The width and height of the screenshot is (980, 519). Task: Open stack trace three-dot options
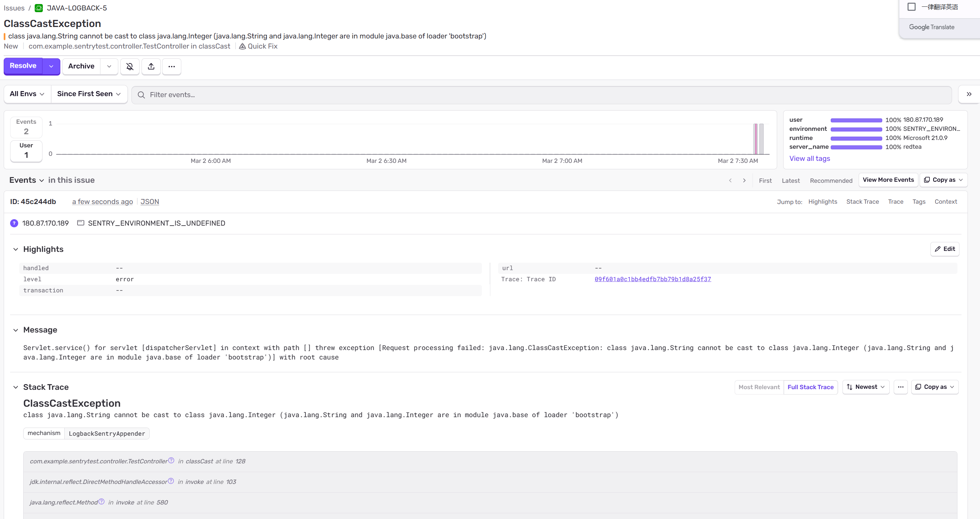900,387
